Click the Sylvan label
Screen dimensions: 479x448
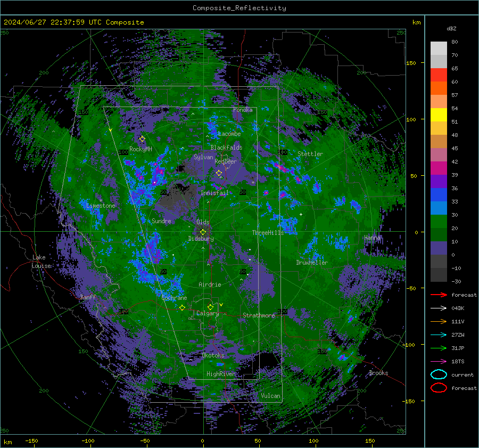pyautogui.click(x=203, y=157)
